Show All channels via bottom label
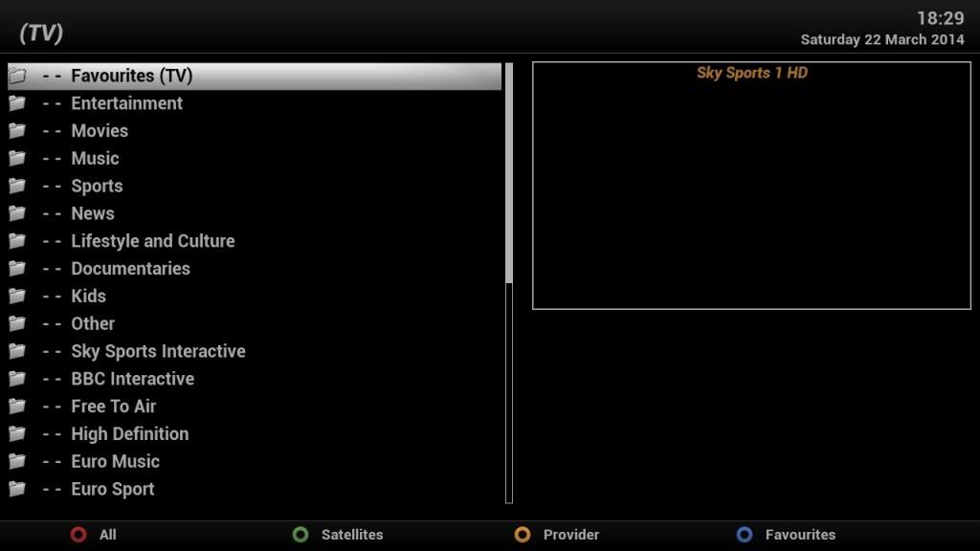Image resolution: width=980 pixels, height=551 pixels. tap(107, 535)
